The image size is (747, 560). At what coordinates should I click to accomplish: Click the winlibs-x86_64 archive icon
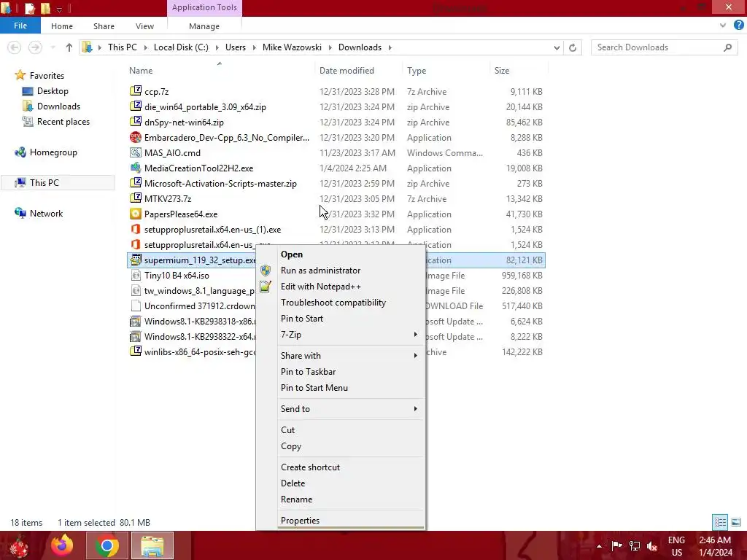136,351
